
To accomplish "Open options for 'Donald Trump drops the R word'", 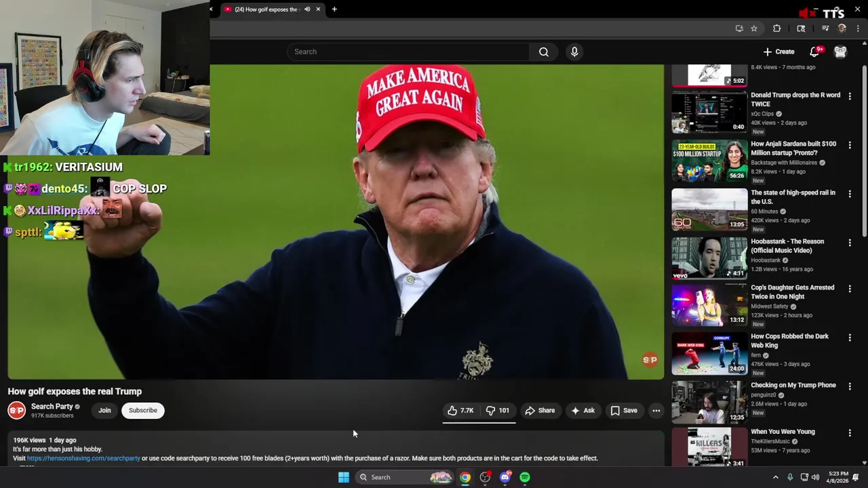I will (850, 96).
